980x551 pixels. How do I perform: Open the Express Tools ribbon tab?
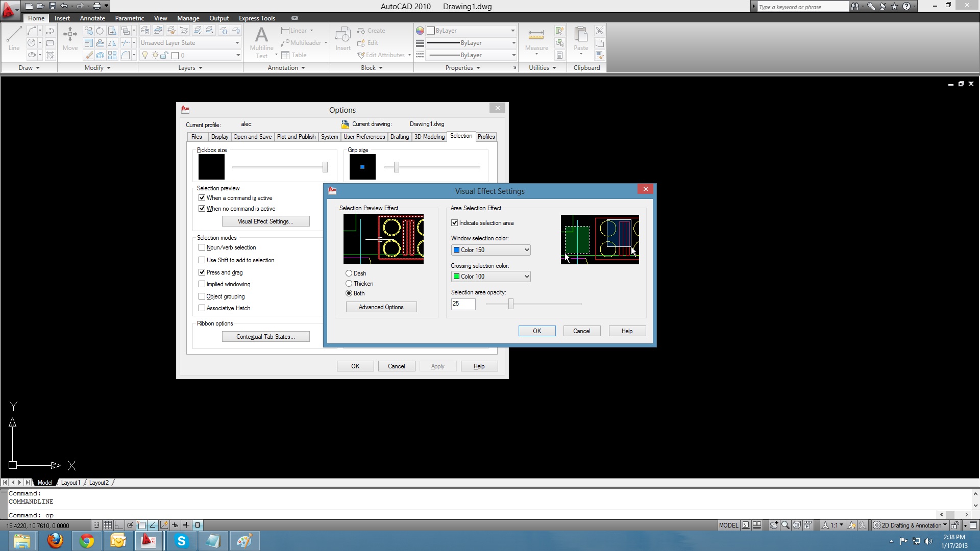coord(257,18)
